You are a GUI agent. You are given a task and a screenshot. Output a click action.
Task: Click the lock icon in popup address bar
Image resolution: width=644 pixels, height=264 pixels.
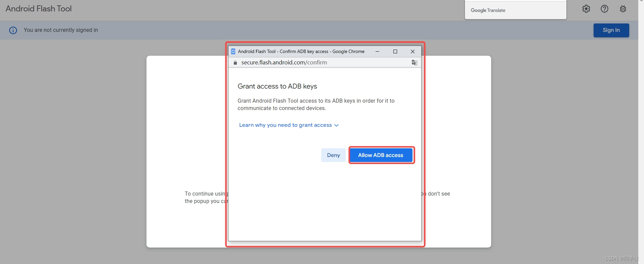tap(235, 62)
